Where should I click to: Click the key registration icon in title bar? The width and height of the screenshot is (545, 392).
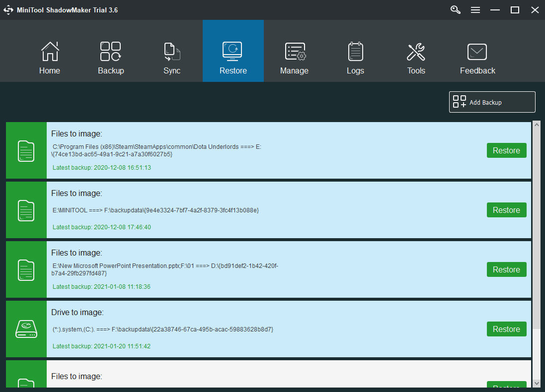455,10
